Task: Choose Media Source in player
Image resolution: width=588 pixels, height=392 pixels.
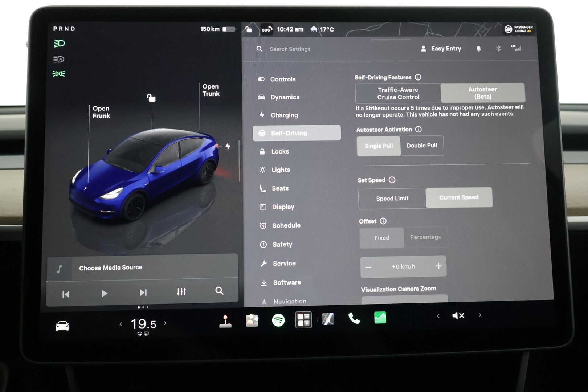Action: [111, 268]
